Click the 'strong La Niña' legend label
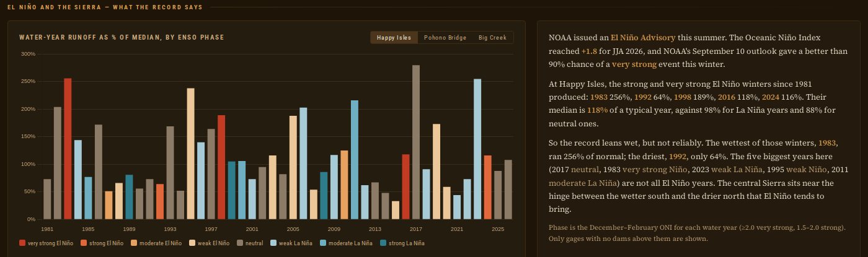Screen dimensions: 868x257 (x=407, y=243)
